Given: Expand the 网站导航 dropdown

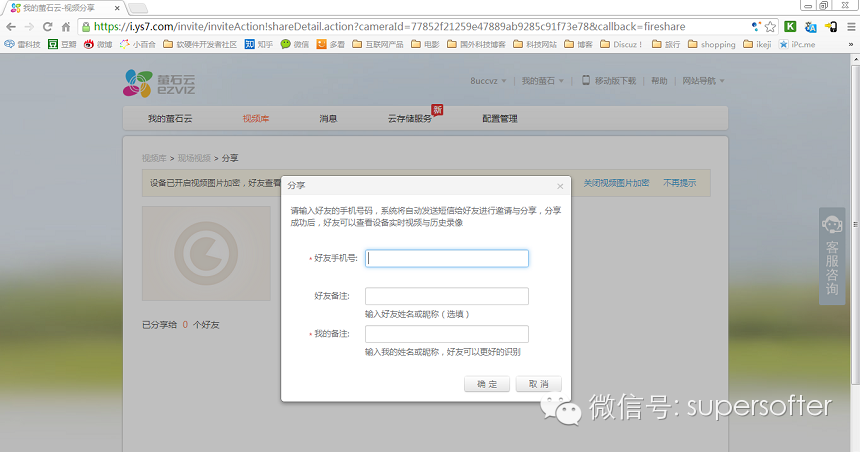Looking at the screenshot, I should pyautogui.click(x=703, y=81).
